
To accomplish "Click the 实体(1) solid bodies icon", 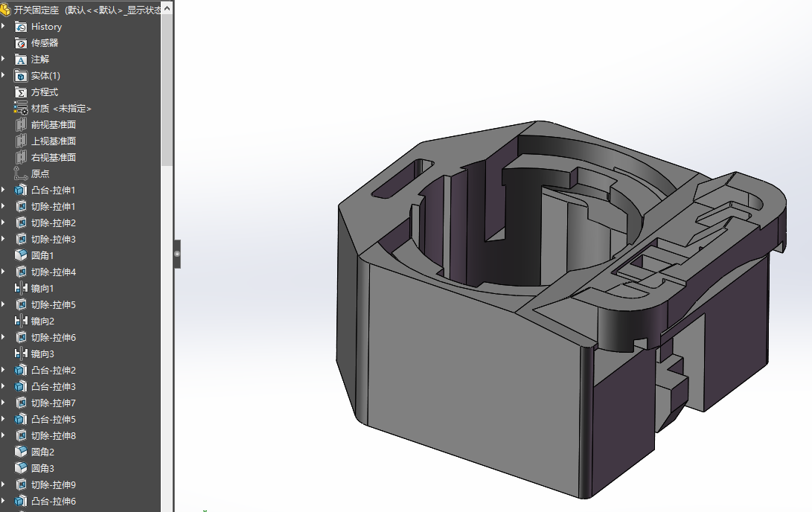I will click(x=21, y=76).
